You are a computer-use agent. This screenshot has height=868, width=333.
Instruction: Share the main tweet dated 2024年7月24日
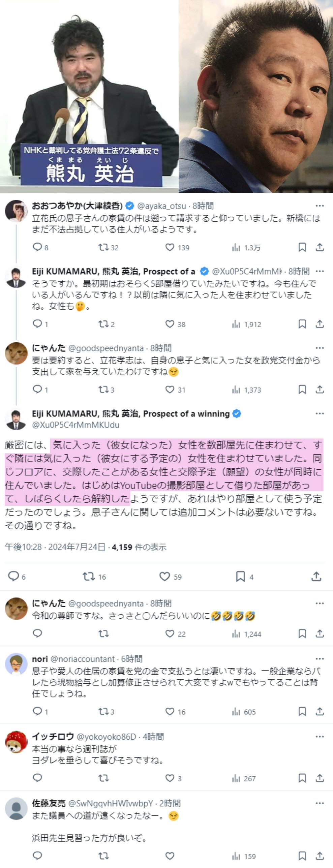click(x=316, y=577)
